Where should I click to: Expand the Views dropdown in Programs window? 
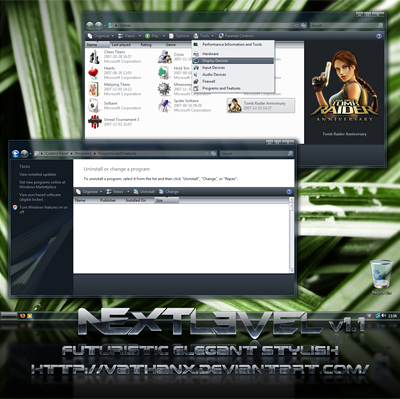click(x=118, y=192)
